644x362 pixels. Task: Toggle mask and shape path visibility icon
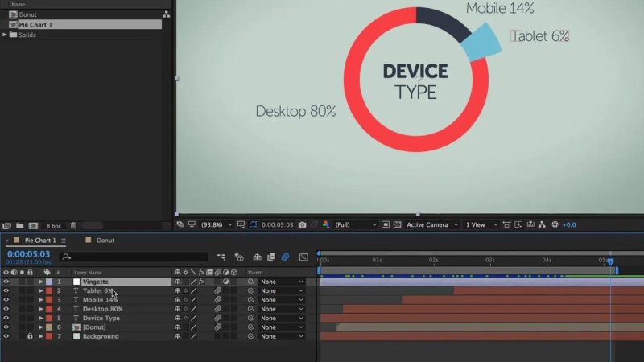tap(253, 224)
